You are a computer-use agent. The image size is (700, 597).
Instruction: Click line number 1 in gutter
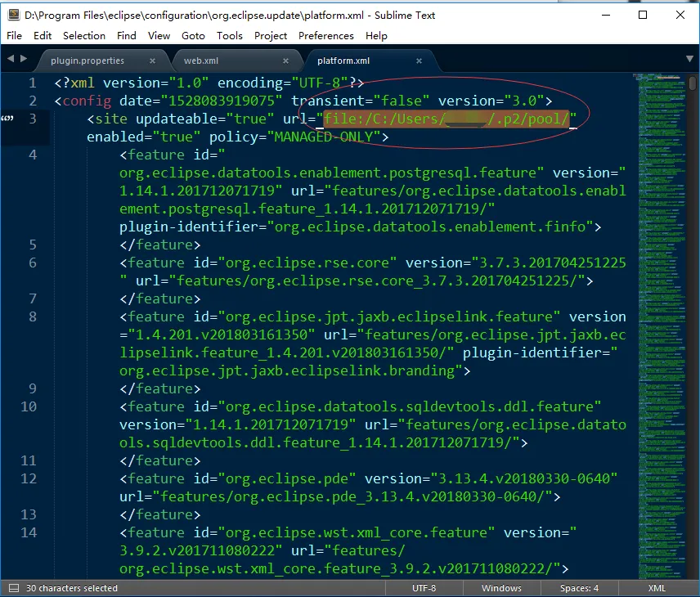coord(33,83)
